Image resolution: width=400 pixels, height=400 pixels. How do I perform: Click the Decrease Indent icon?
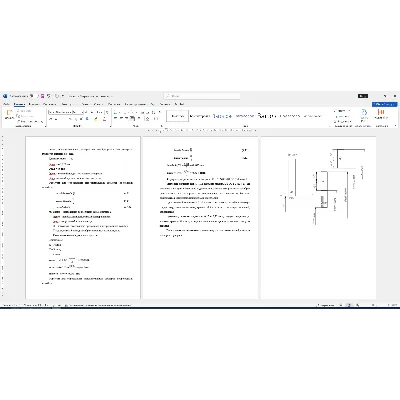coord(142,112)
